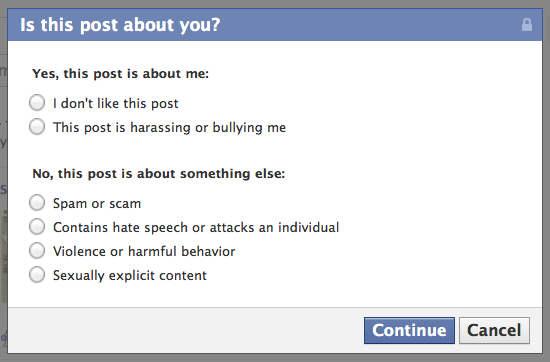
Task: Dismiss dialog with the Cancel button
Action: 494,330
